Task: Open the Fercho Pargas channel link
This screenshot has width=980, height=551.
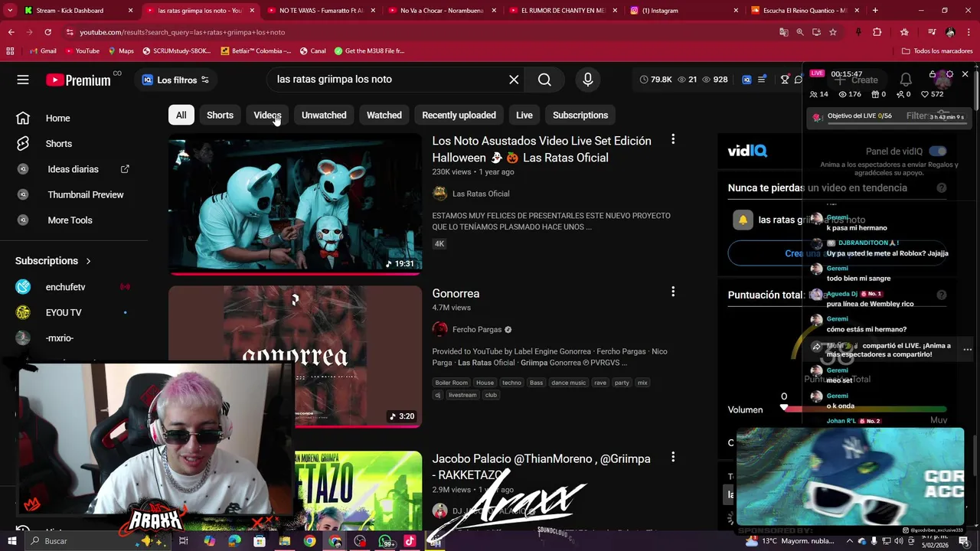Action: point(477,330)
